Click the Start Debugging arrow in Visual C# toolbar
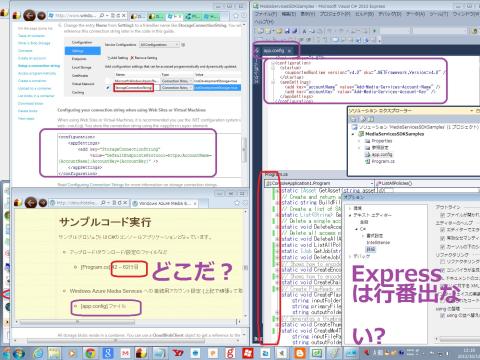This screenshot has height=360, width=480. coord(375,31)
